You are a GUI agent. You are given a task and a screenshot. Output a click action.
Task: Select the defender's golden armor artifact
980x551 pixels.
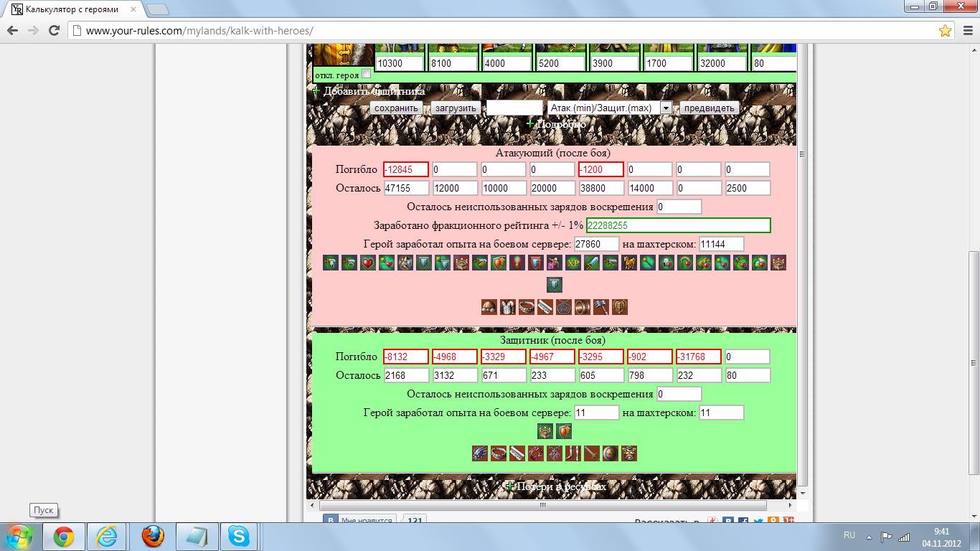629,453
